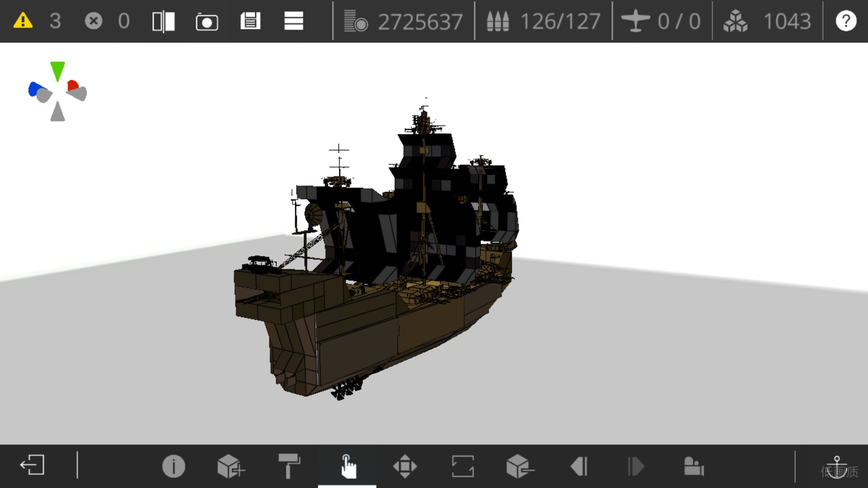
Task: Open the hamburger menu
Action: pos(293,21)
